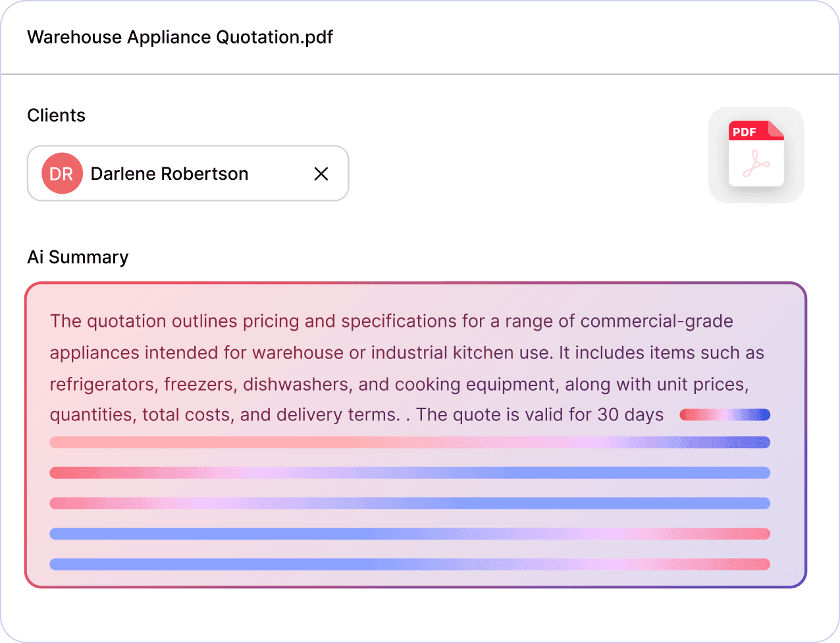Click the X next to Darlene Robertson
The image size is (840, 643).
[321, 174]
